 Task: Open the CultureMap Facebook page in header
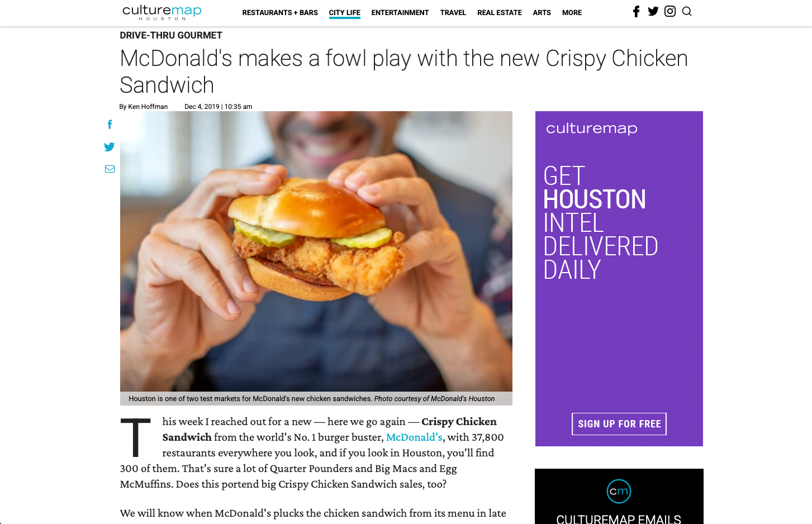click(636, 11)
